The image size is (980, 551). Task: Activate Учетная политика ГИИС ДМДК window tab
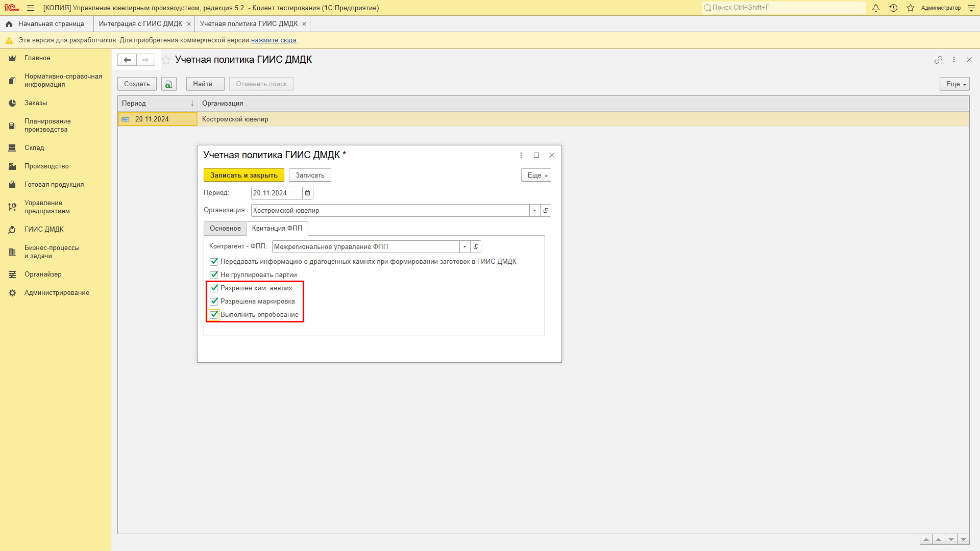[x=249, y=24]
